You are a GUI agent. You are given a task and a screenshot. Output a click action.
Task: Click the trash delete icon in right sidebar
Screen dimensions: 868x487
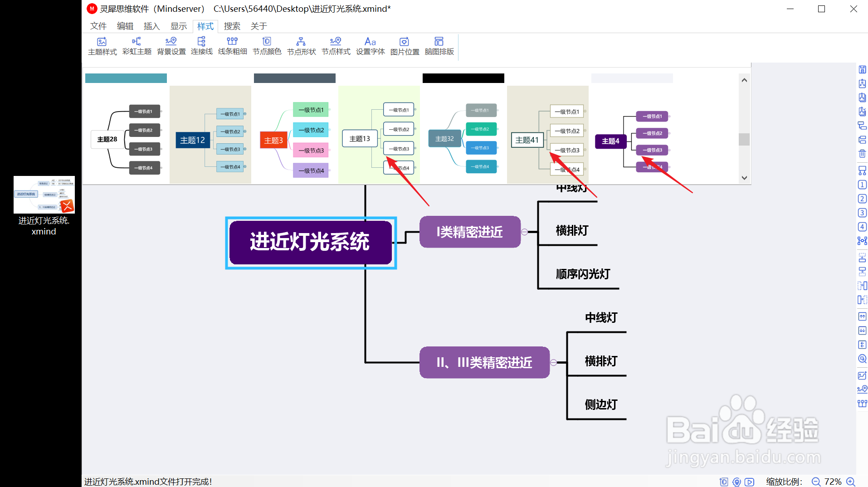coord(862,154)
